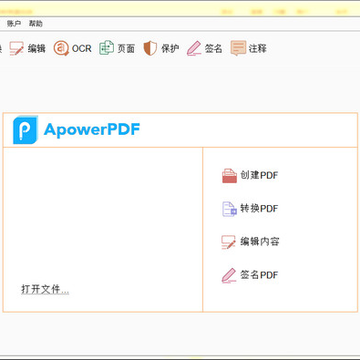
Task: Click the 创建PDF printer icon
Action: click(x=229, y=175)
